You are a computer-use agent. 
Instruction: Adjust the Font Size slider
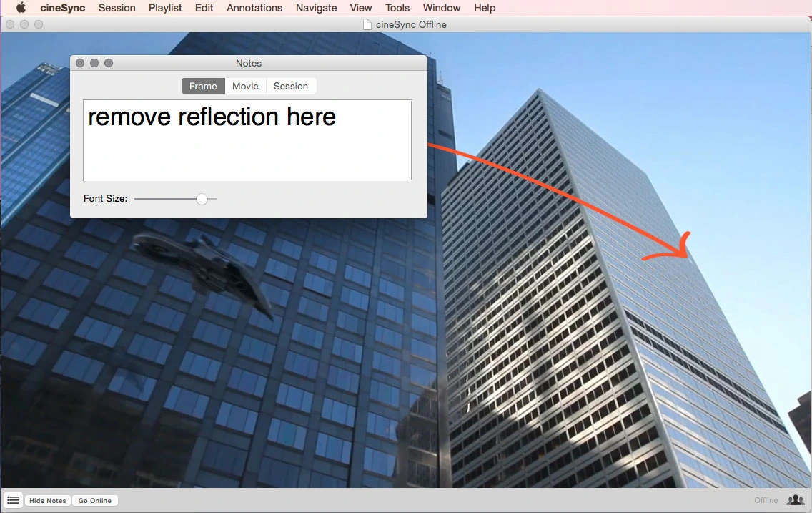pos(202,199)
